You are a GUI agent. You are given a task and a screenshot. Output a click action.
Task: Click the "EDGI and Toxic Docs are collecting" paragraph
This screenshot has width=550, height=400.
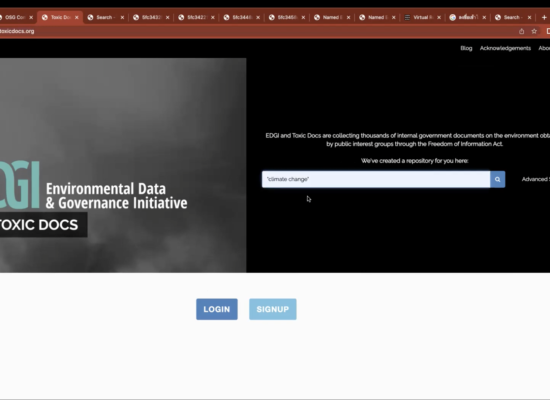click(x=408, y=140)
